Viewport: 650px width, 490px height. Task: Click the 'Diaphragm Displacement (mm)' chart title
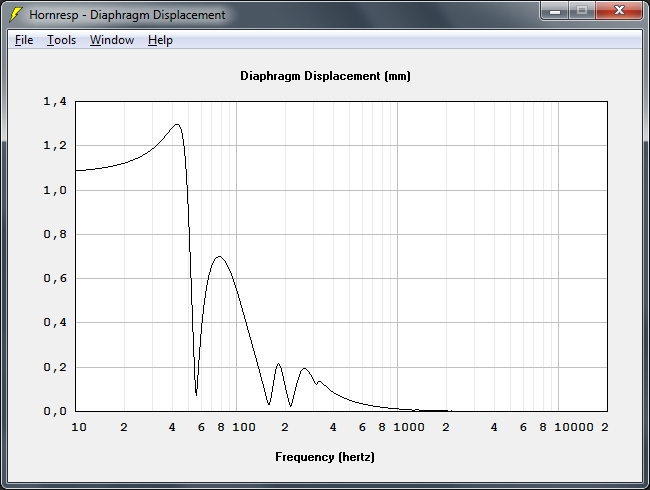tap(325, 76)
